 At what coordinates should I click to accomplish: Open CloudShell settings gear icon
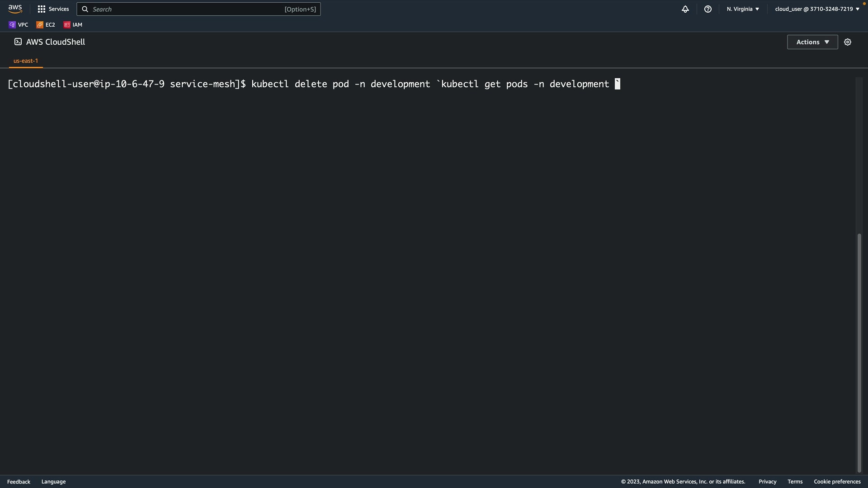(x=848, y=42)
